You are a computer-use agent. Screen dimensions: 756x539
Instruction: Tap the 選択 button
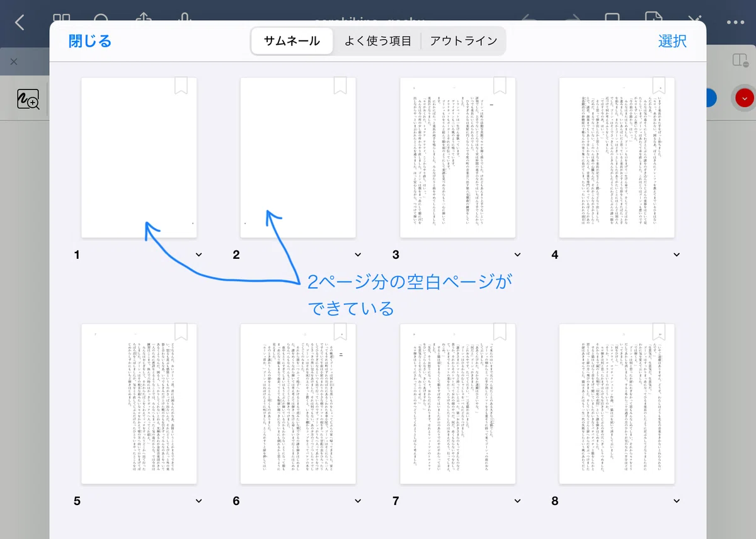point(672,42)
